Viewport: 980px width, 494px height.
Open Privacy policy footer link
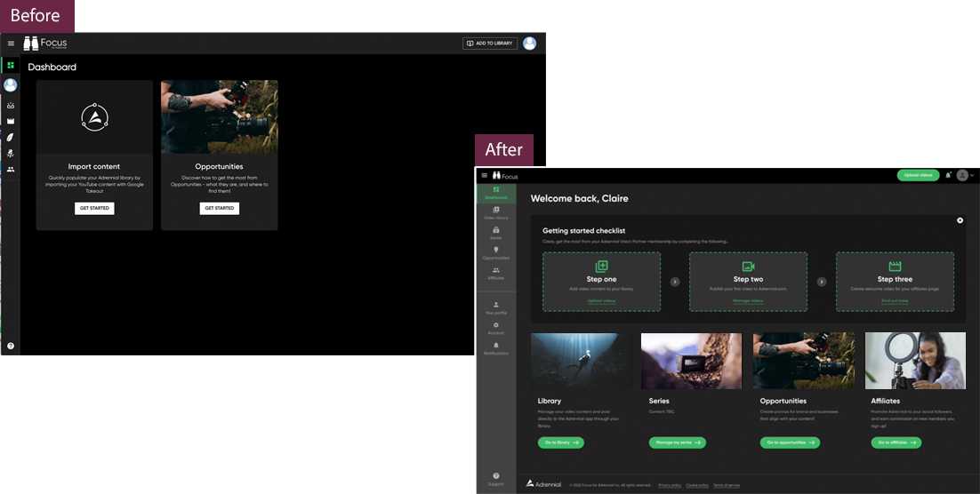(x=670, y=485)
